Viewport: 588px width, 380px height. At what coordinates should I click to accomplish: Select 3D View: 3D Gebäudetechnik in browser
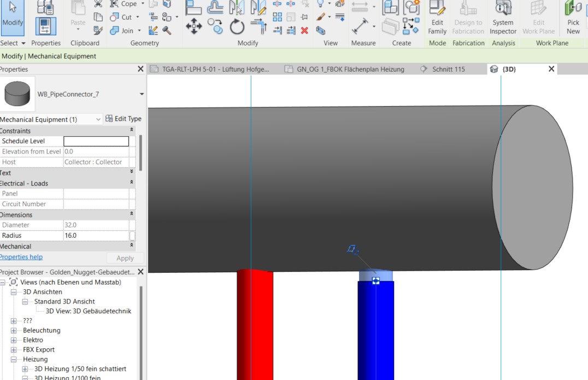88,311
